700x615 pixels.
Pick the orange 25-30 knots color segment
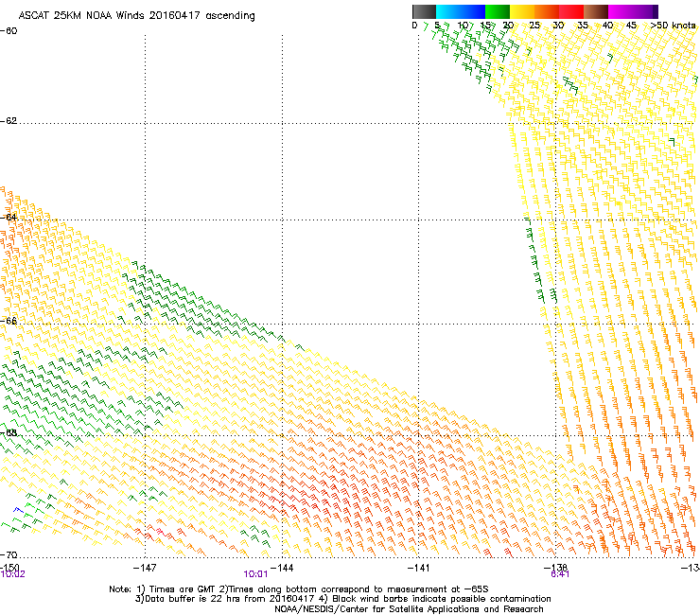tap(547, 11)
